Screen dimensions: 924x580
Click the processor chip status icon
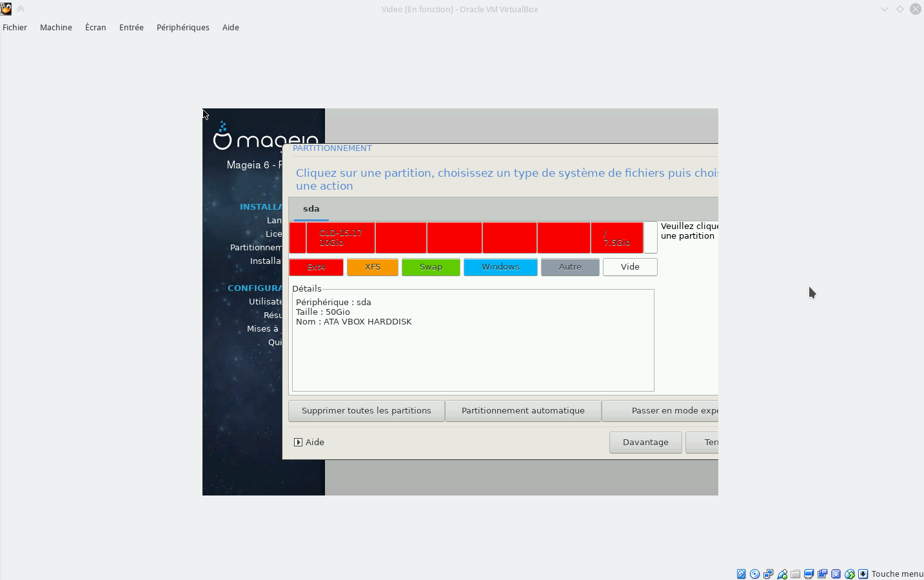point(836,574)
